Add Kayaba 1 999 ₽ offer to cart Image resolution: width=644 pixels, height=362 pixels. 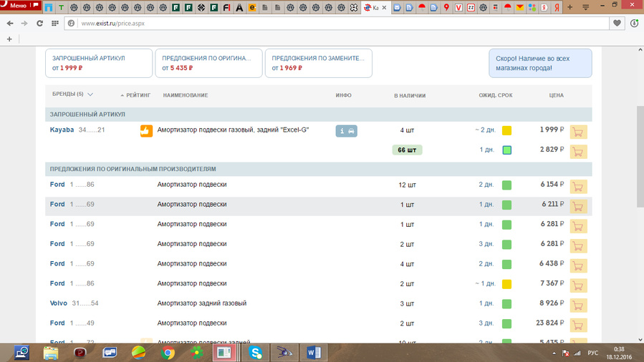pyautogui.click(x=578, y=132)
